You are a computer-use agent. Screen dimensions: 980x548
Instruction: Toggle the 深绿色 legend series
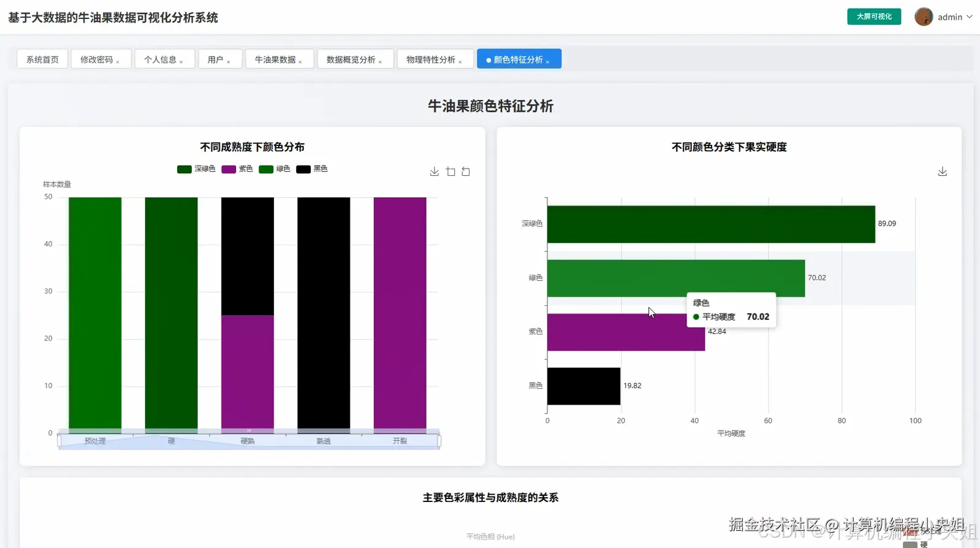click(196, 169)
